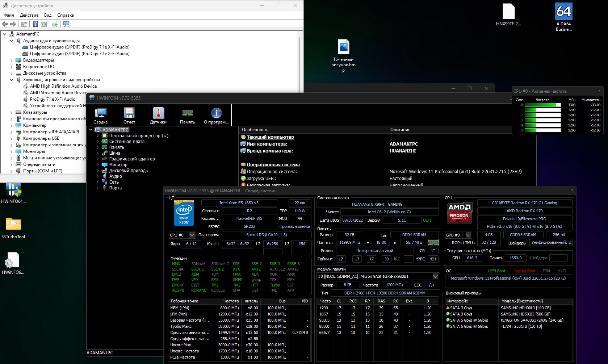Screen dimensions: 608x364
Task: Open the CPU #0 selector dropdown
Action: (x=192, y=235)
